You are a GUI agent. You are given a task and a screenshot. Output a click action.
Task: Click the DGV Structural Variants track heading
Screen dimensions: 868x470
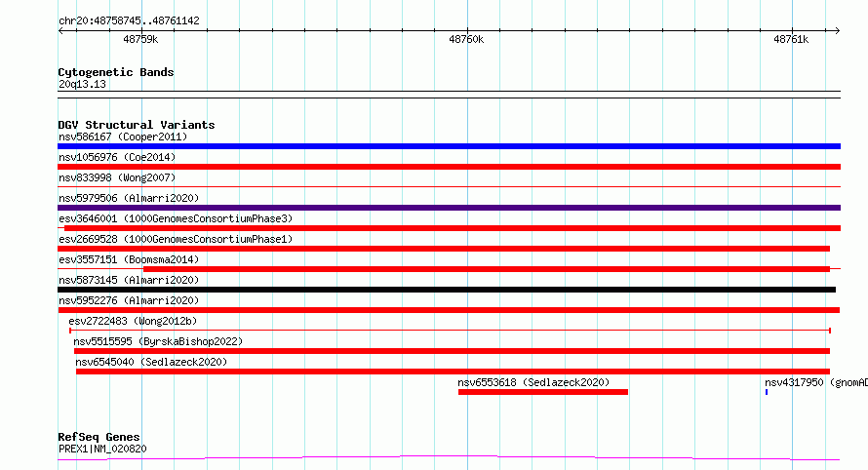coord(137,125)
